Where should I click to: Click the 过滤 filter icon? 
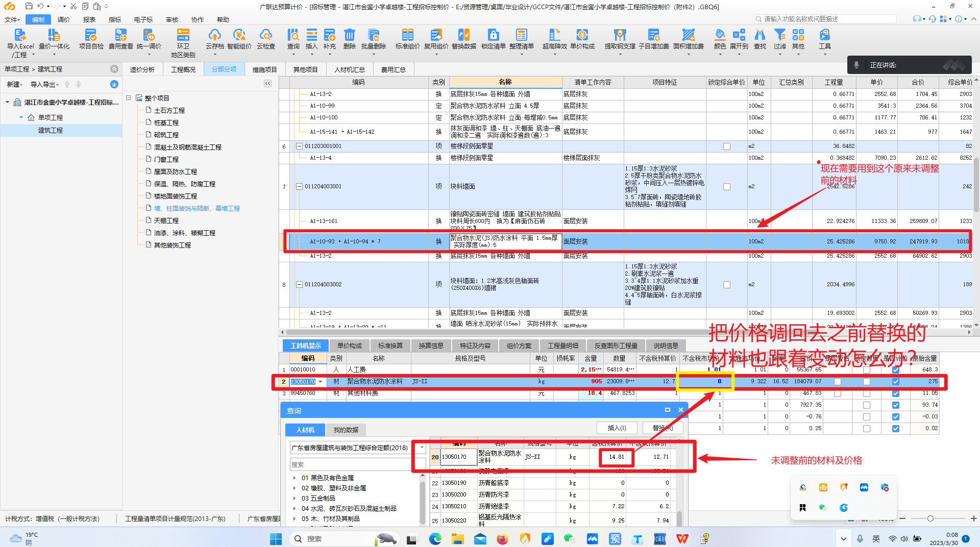(779, 39)
